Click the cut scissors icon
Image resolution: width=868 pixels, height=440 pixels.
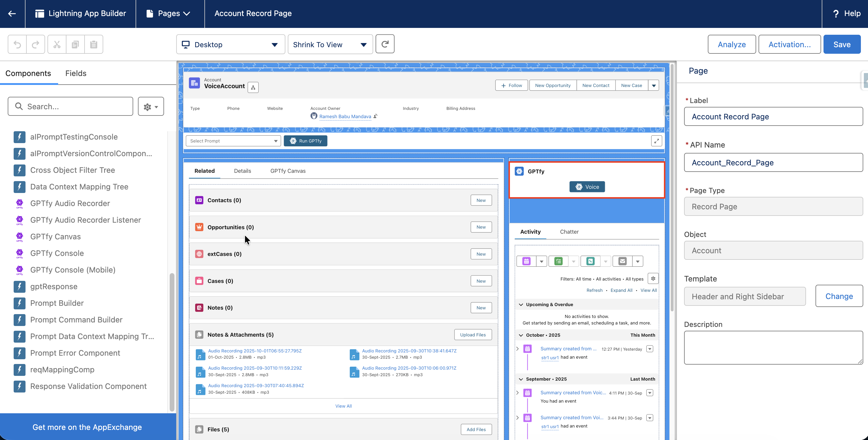(57, 44)
